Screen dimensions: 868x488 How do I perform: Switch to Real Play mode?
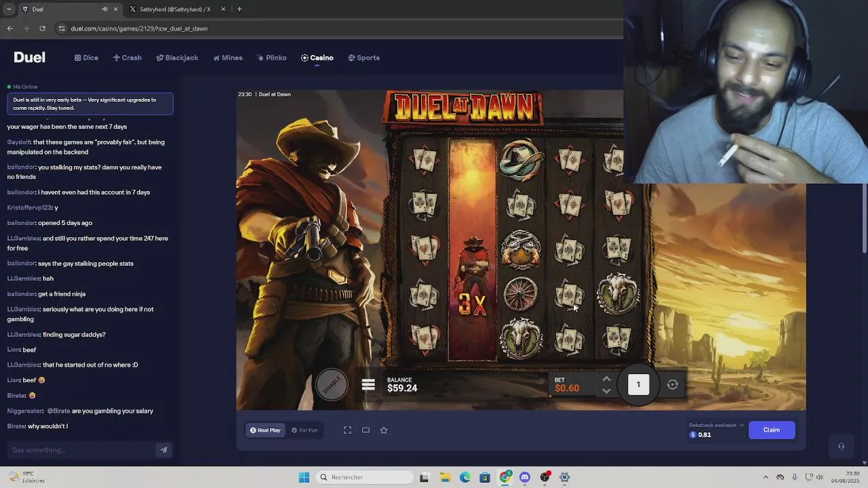tap(265, 430)
